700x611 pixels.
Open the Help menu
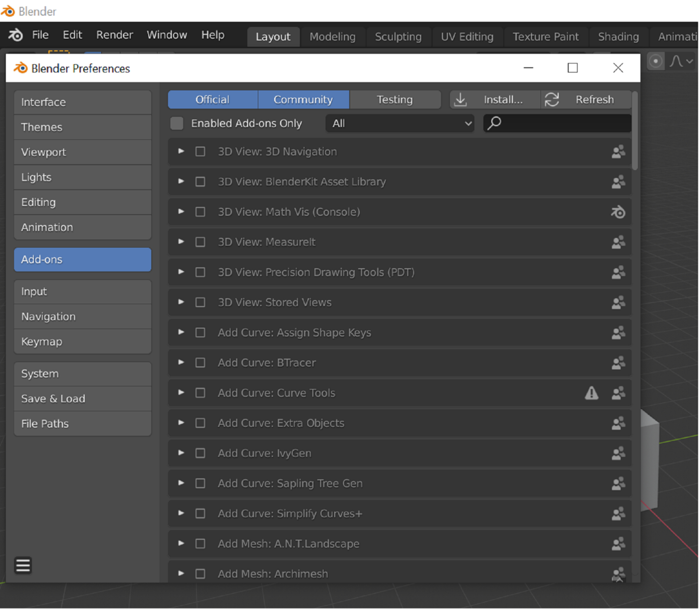pyautogui.click(x=213, y=35)
